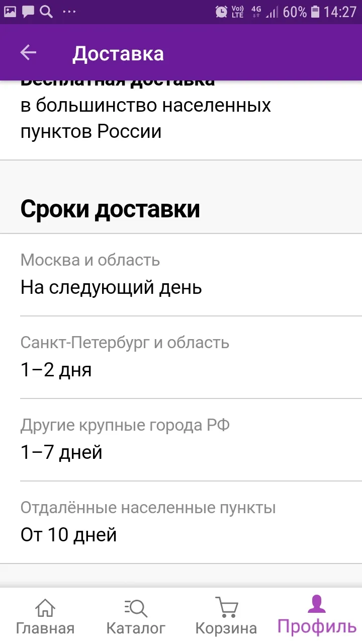Select the Москва и область row
Screen dimensions: 362x644
[181, 275]
